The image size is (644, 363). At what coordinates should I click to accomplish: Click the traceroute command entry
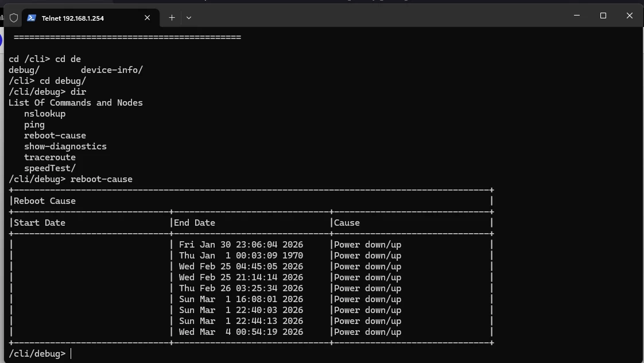pos(50,157)
